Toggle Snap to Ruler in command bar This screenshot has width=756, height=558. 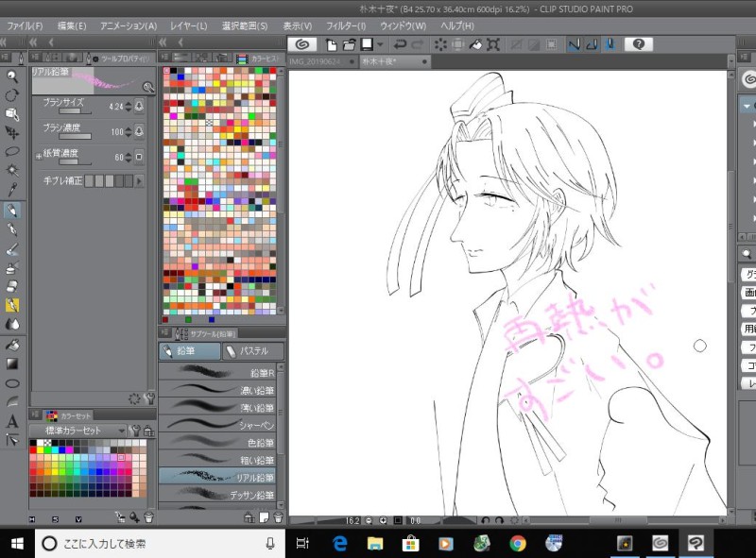[x=574, y=44]
